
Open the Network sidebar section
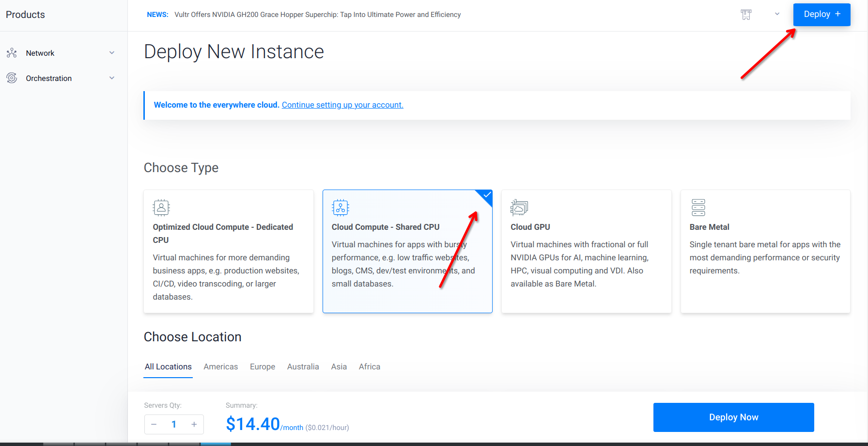pos(63,53)
